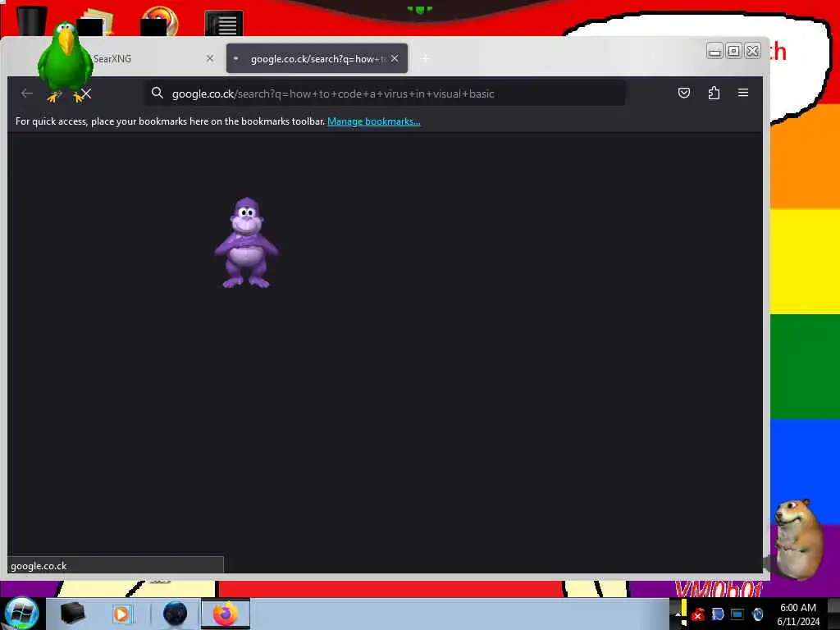Stop loading the page with the X button
The width and height of the screenshot is (840, 630).
(86, 94)
